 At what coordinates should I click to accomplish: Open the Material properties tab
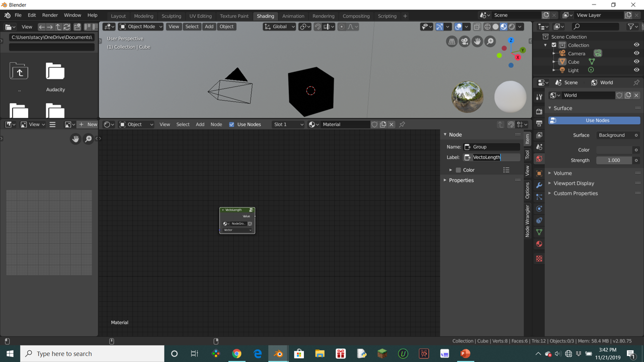pyautogui.click(x=539, y=244)
